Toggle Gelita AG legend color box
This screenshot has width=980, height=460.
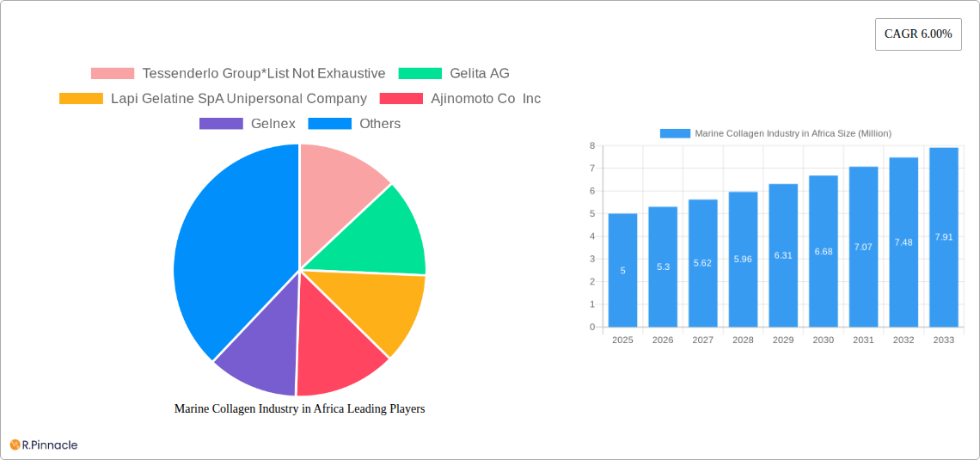pos(420,74)
